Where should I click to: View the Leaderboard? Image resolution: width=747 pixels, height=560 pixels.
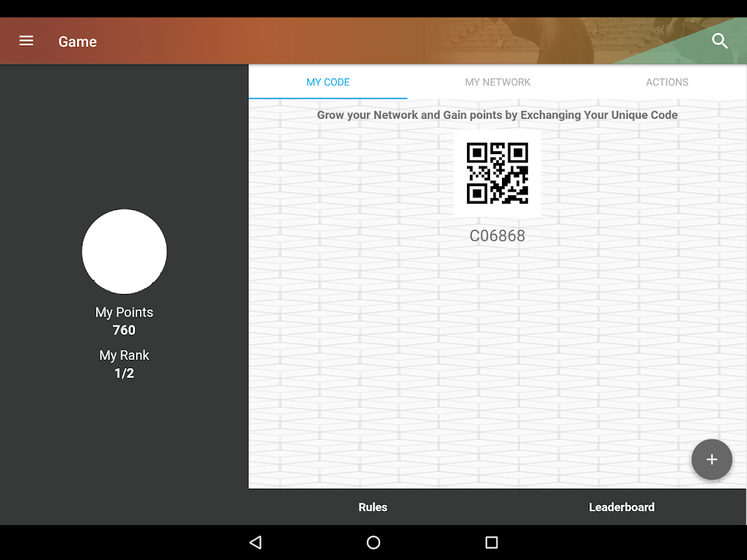click(x=622, y=507)
